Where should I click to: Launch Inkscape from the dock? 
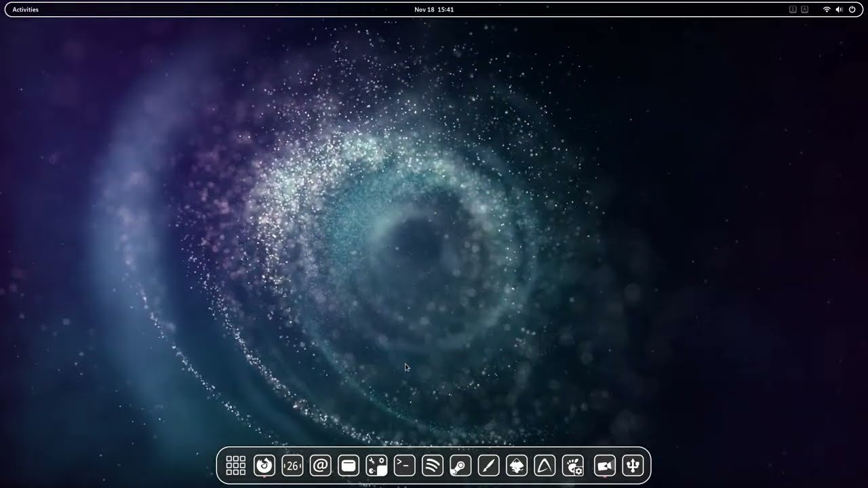click(x=517, y=466)
